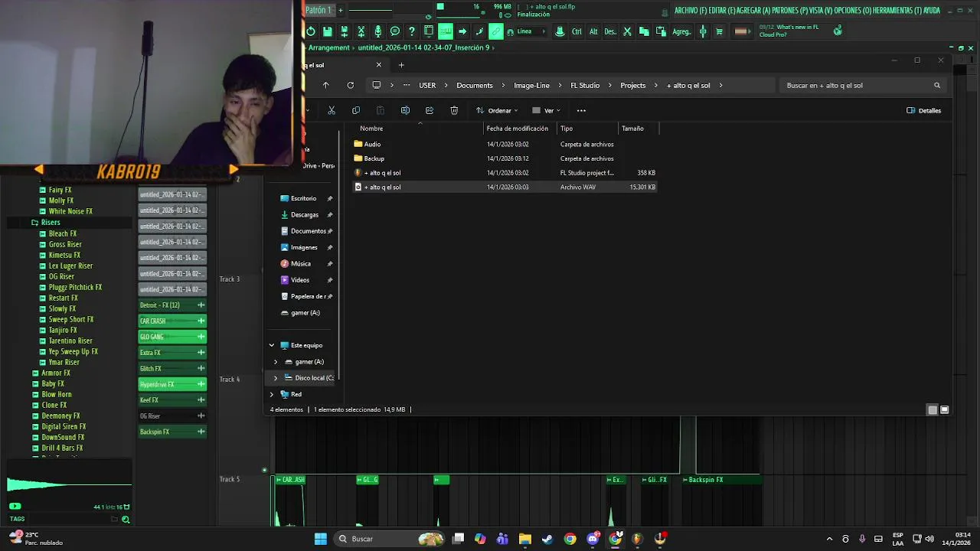Open the ARCHIVO (F) menu
This screenshot has height=551, width=980.
click(x=691, y=10)
